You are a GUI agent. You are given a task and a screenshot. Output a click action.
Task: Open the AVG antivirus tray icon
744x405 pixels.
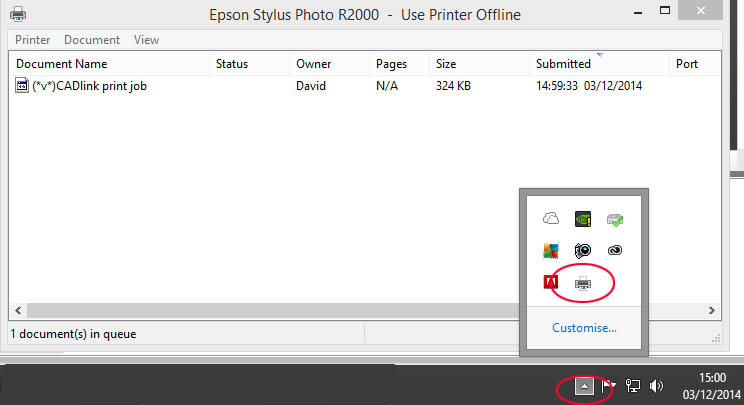(x=551, y=250)
